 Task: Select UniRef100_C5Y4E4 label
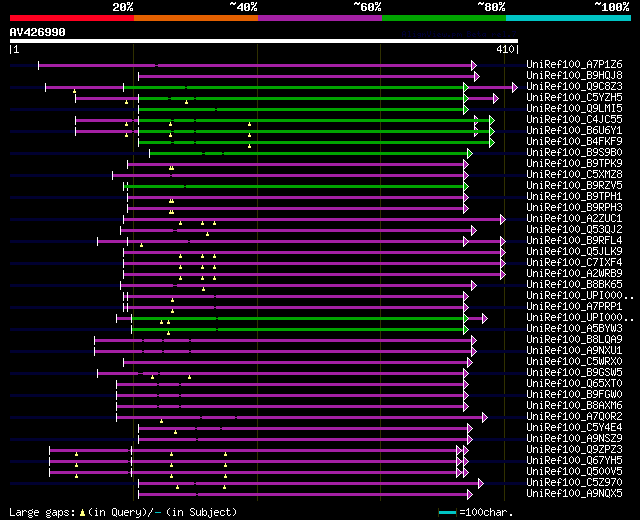[574, 428]
